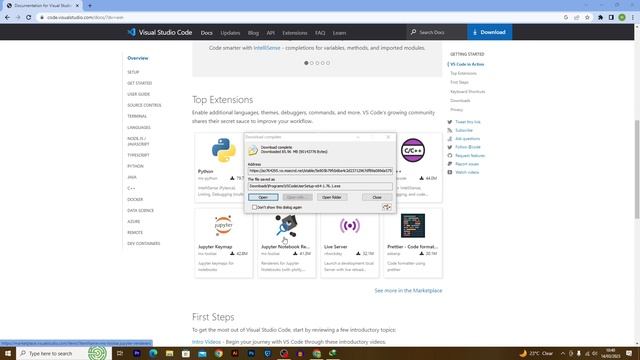Select the second carousel dot

tap(312, 63)
